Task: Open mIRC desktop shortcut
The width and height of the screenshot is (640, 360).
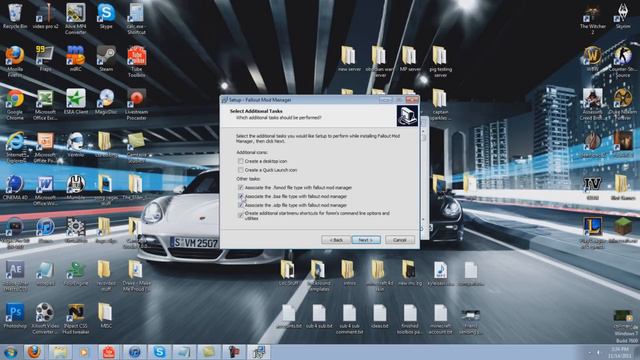Action: pyautogui.click(x=76, y=59)
